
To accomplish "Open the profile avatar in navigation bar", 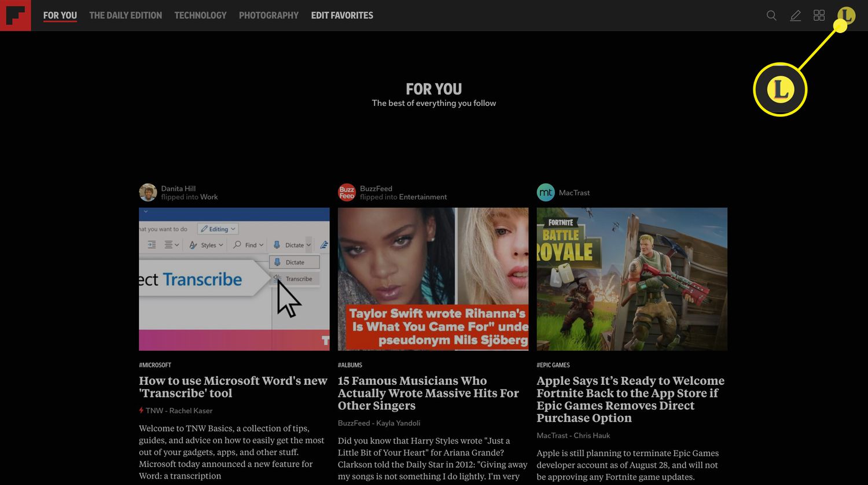I will [x=846, y=16].
